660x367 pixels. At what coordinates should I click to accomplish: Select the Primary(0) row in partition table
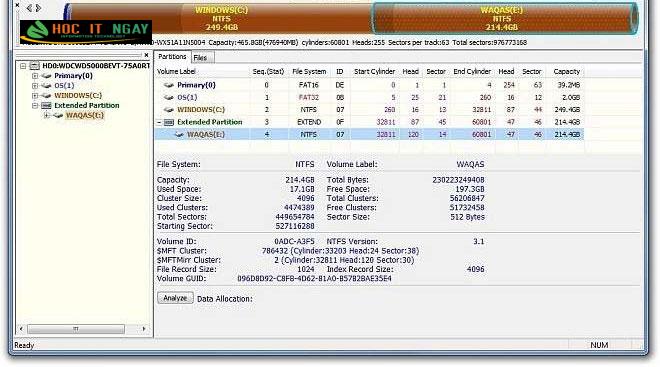coord(370,85)
